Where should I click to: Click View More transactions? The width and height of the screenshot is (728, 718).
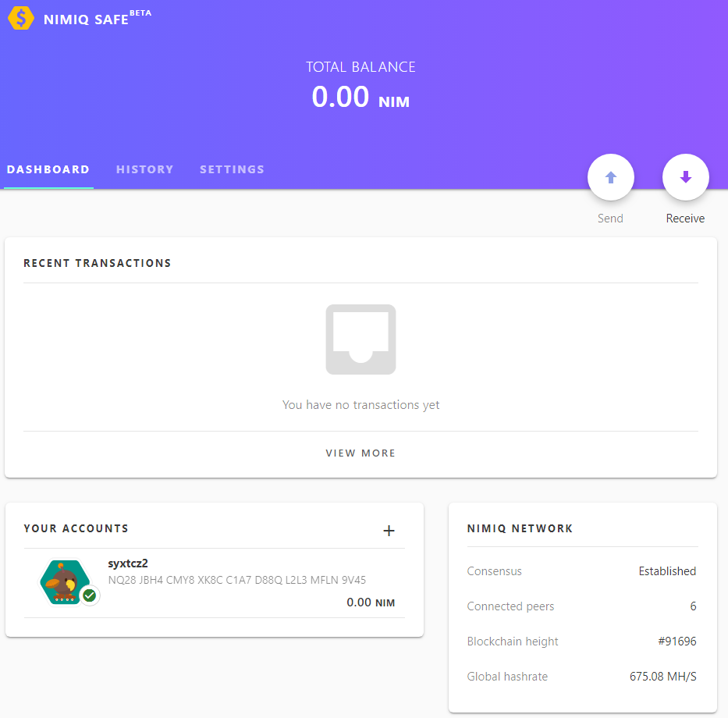tap(360, 453)
